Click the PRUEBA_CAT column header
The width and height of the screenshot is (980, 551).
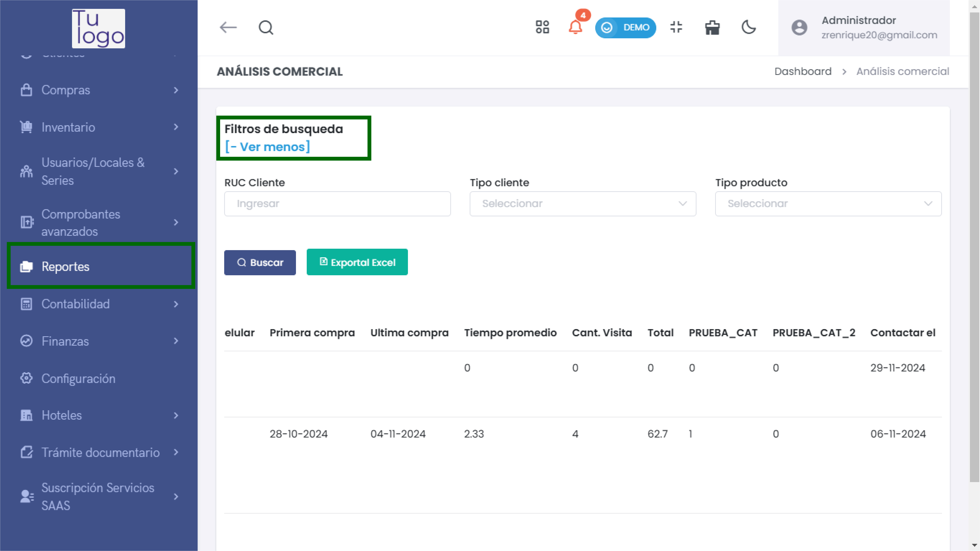723,332
